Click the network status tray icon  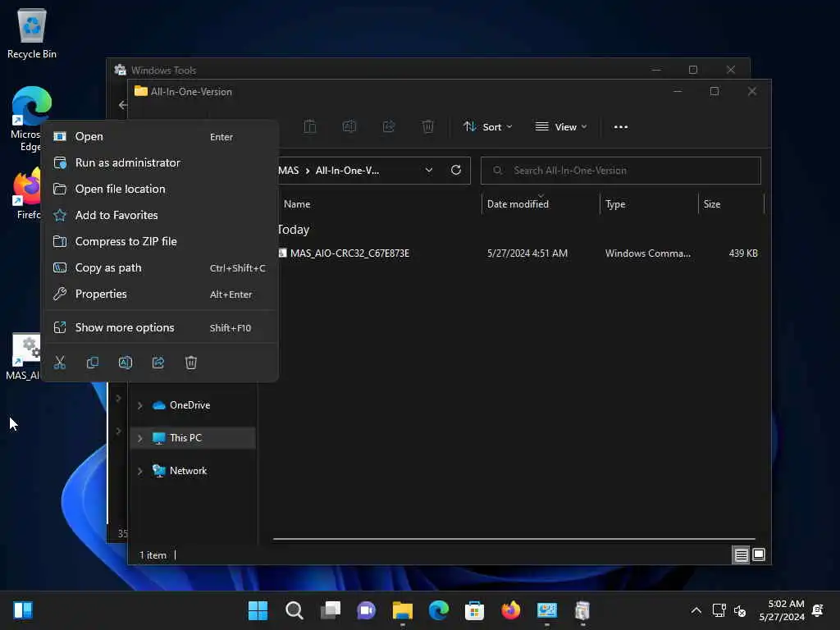tap(719, 610)
